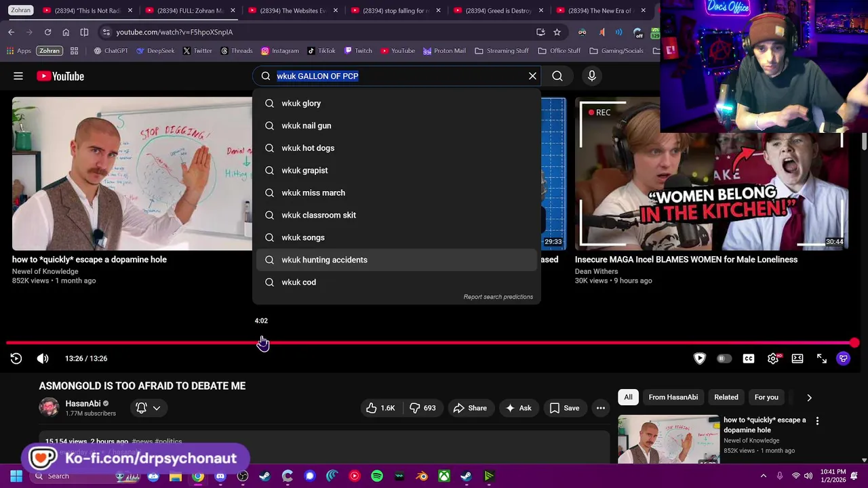Select suggestion "wkuk nail gun"

pos(397,125)
